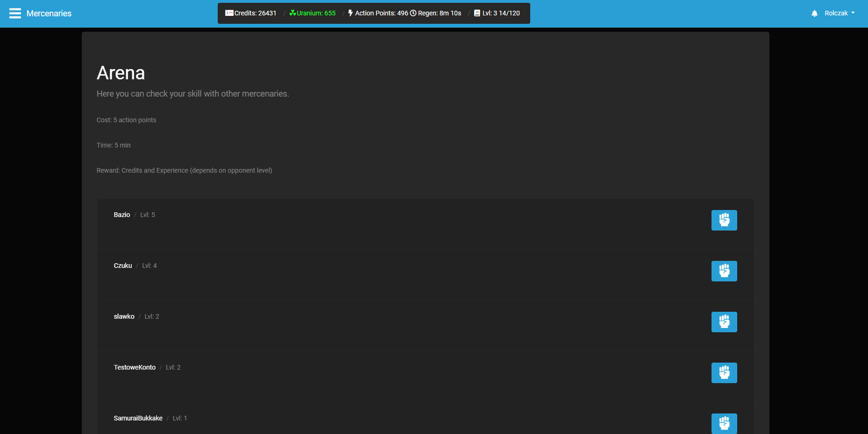868x434 pixels.
Task: Open the Rolczak account dropdown
Action: pyautogui.click(x=836, y=13)
